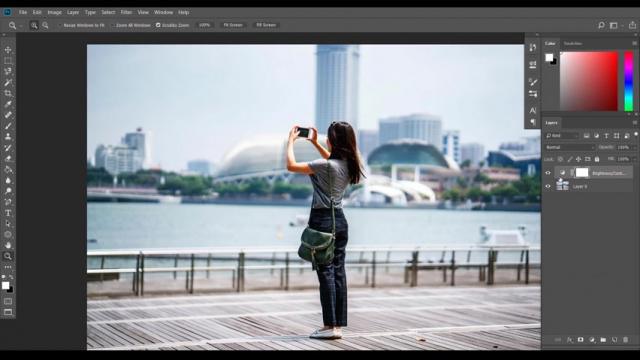
Task: Open the Zoom tool preset picker arrow
Action: point(21,26)
